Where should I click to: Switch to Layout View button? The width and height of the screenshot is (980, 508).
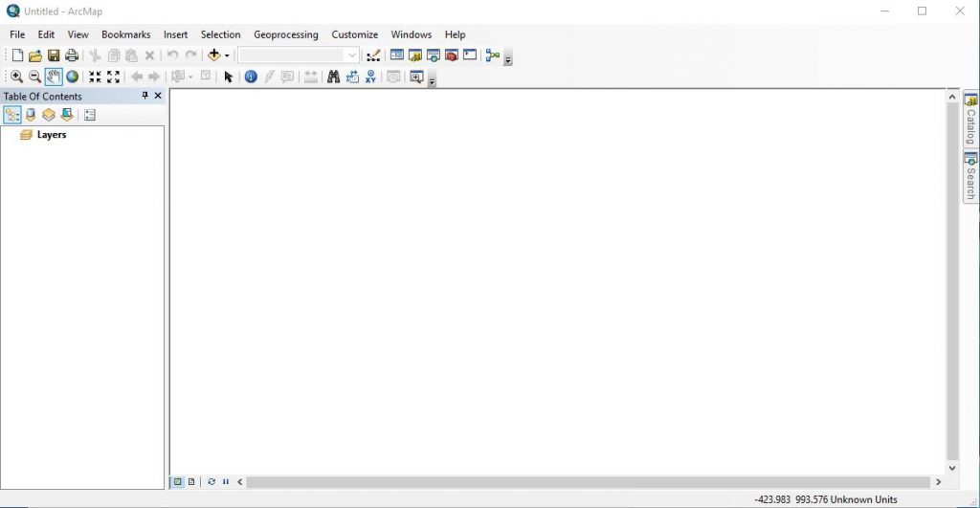click(x=191, y=482)
